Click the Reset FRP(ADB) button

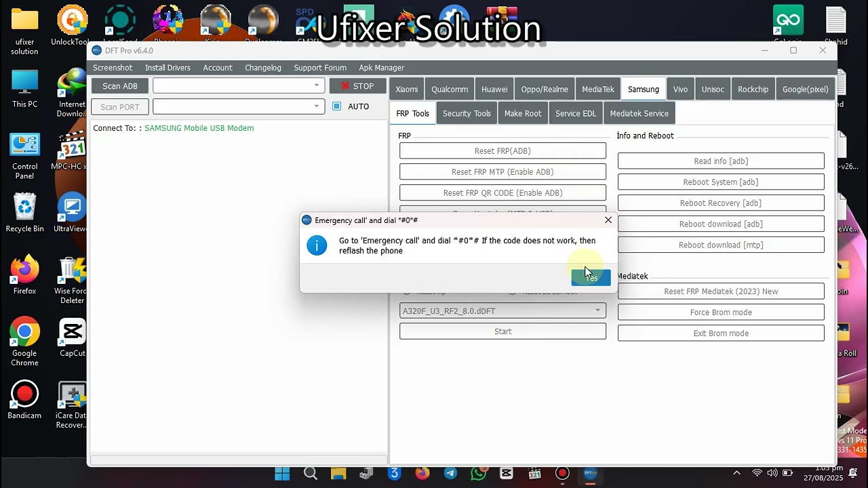point(502,150)
